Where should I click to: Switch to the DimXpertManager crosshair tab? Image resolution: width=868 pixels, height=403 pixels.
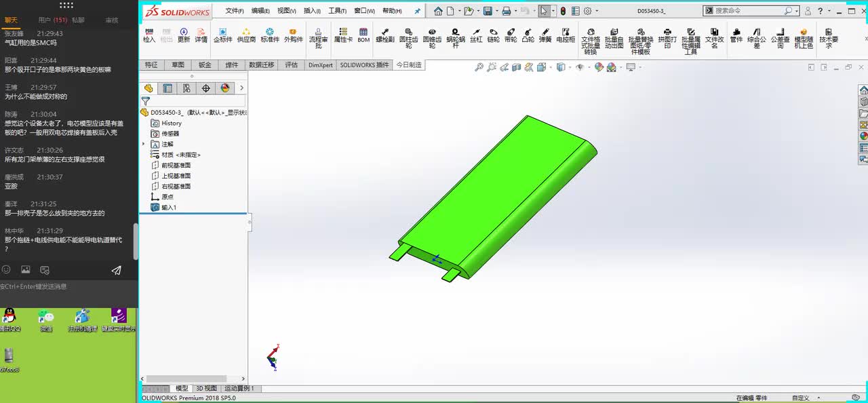pyautogui.click(x=206, y=88)
